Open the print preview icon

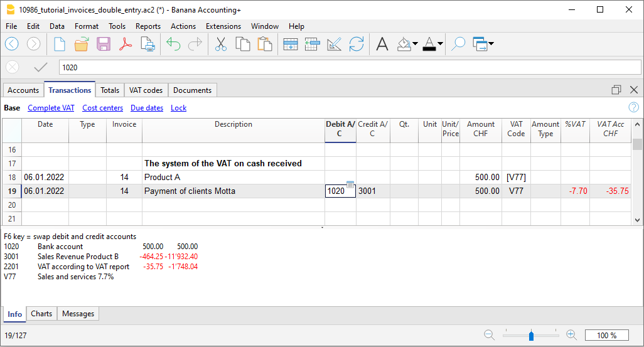tap(148, 44)
